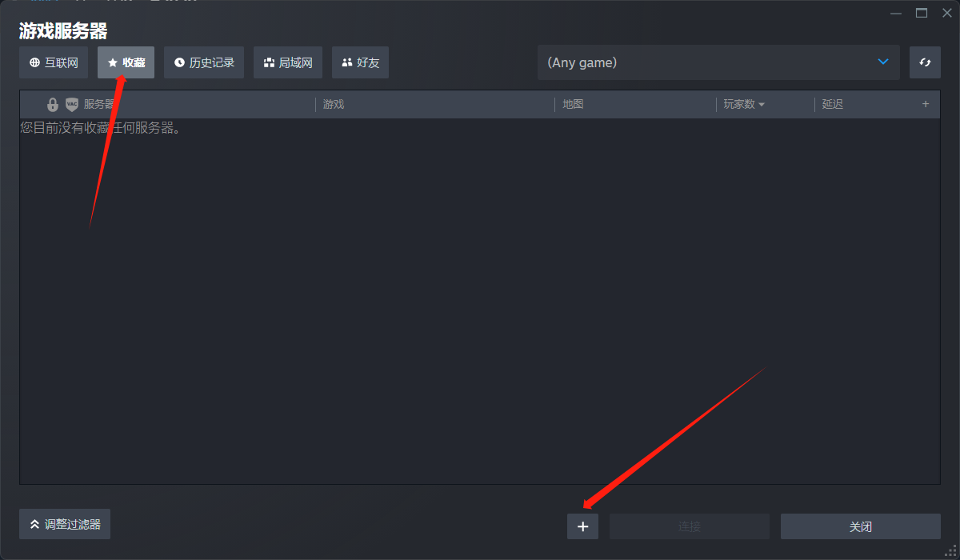960x560 pixels.
Task: Expand 调整过滤器 filter panel
Action: pos(65,524)
